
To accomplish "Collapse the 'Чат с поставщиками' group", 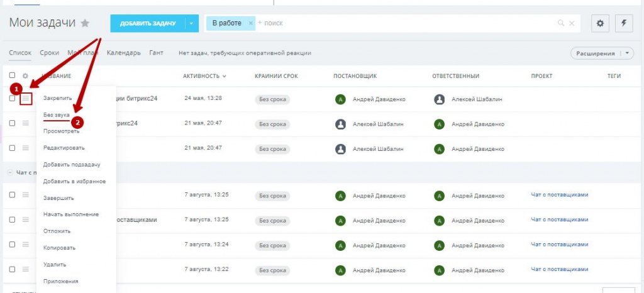I will pos(10,172).
